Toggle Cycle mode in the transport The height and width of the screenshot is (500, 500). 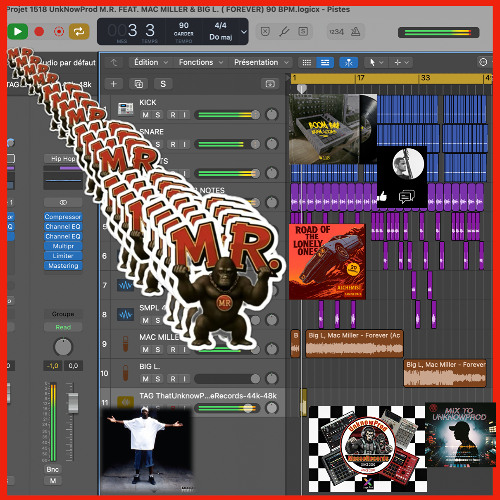point(79,32)
